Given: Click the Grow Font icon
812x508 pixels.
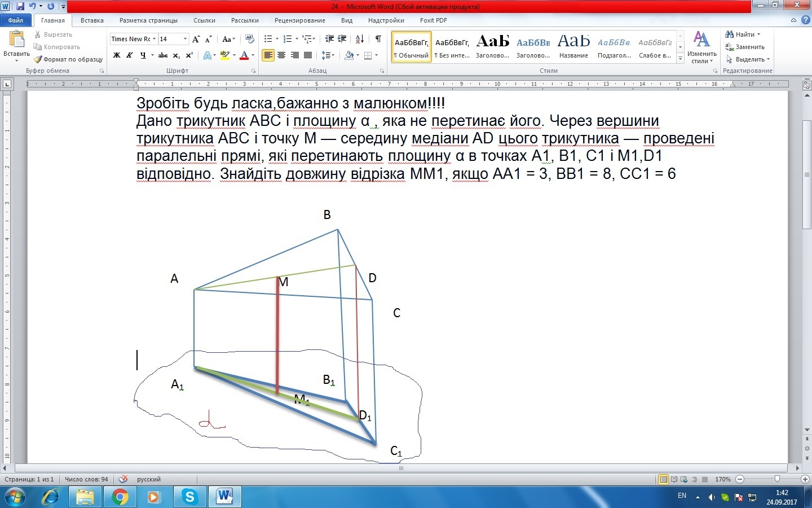Looking at the screenshot, I should pyautogui.click(x=196, y=39).
